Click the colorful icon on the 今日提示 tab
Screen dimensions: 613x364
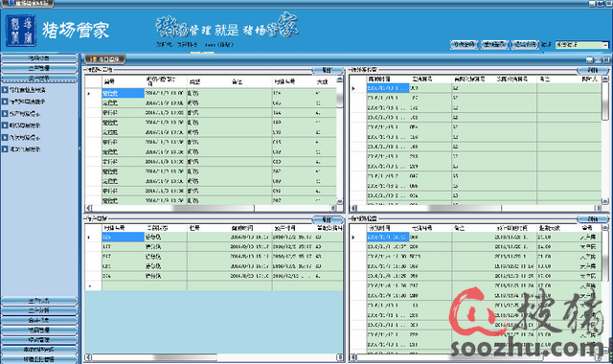94,59
